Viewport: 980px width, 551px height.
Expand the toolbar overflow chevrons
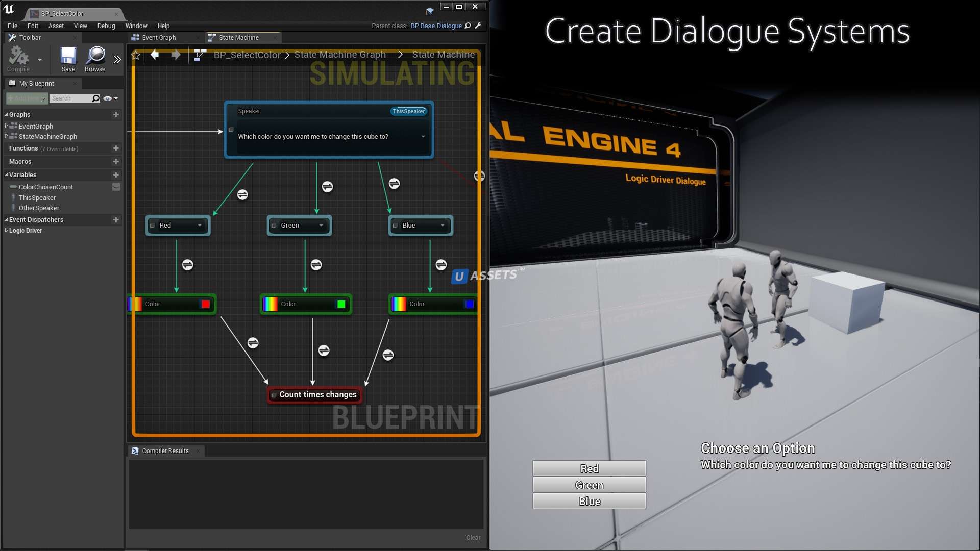pos(117,59)
